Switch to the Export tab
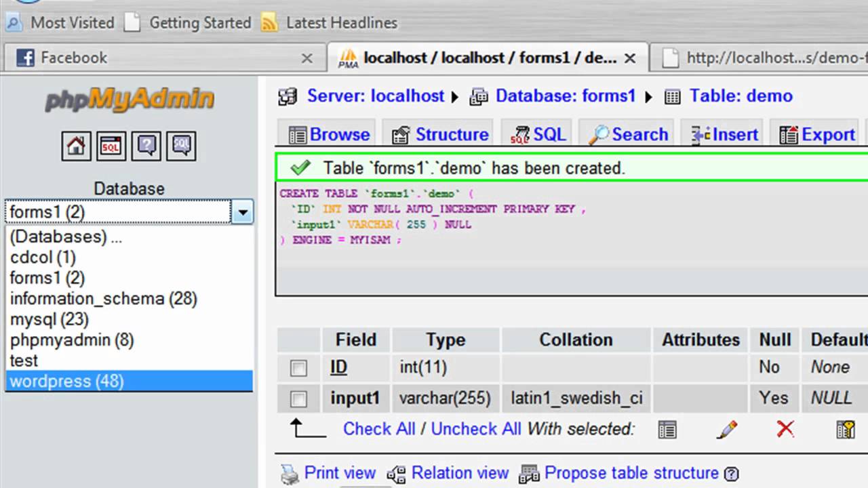Viewport: 868px width, 488px height. click(817, 135)
